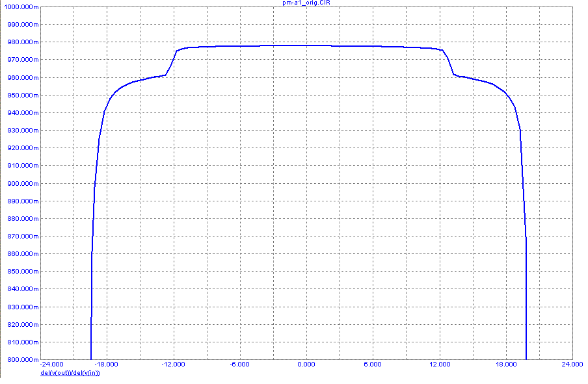The image size is (588, 384).
Task: Click the del(v(out))/del(v(in)) trace label
Action: point(70,373)
